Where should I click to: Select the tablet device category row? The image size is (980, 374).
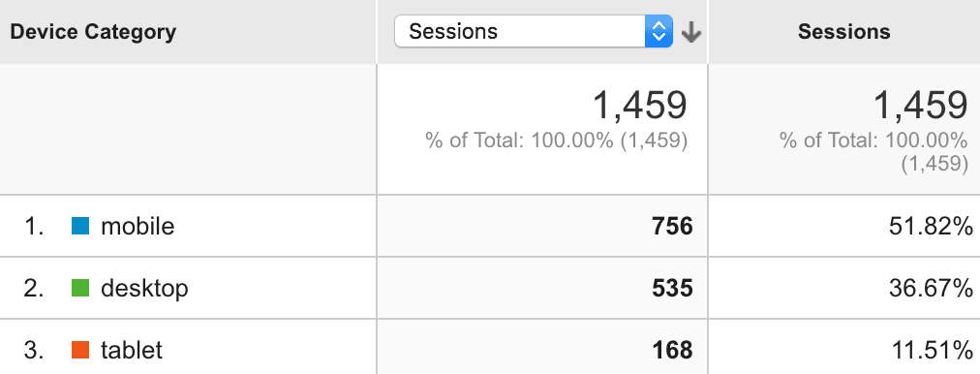(x=490, y=347)
